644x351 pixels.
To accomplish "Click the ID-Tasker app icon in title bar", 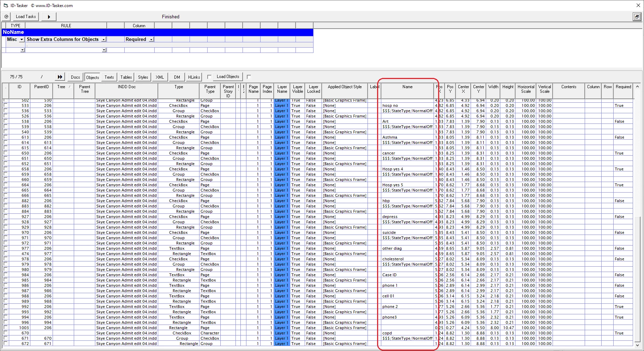I will pyautogui.click(x=5, y=5).
